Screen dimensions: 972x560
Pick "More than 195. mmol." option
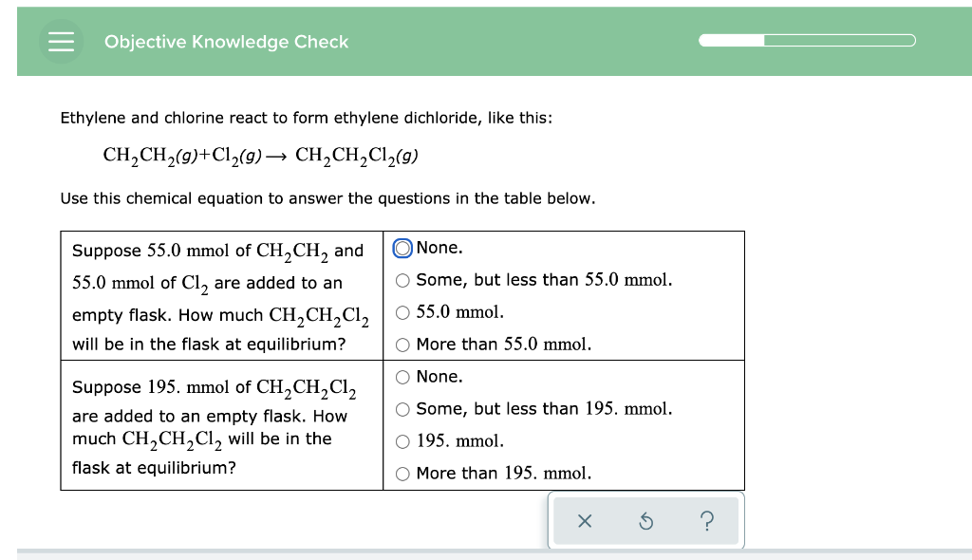[x=402, y=473]
